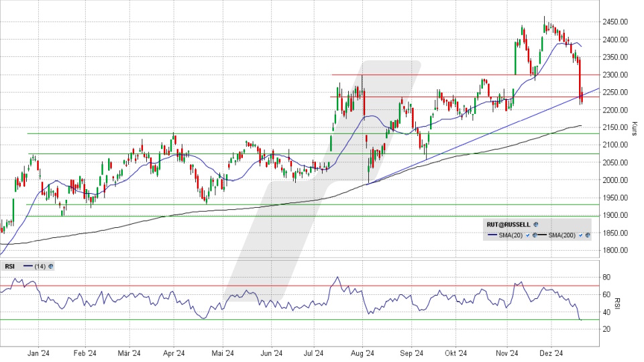Click the RSI axis value 80

[606, 277]
